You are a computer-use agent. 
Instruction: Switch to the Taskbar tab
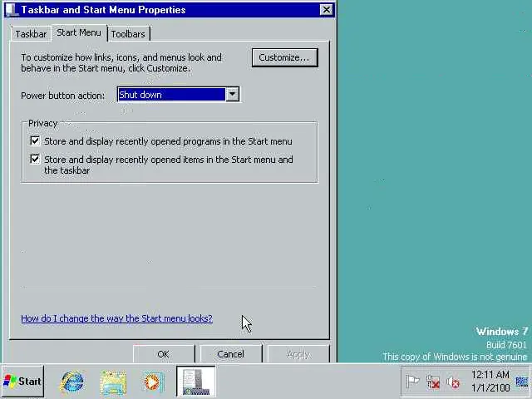click(x=31, y=34)
